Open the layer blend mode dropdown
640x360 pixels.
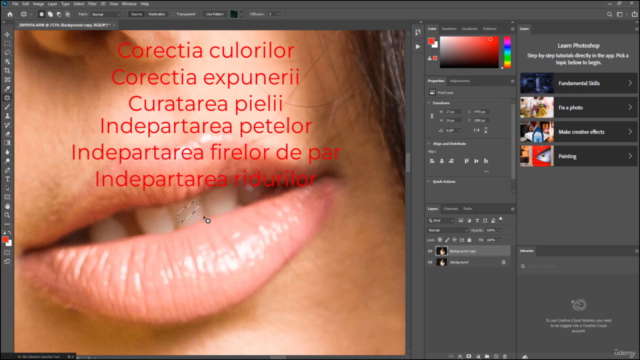448,231
